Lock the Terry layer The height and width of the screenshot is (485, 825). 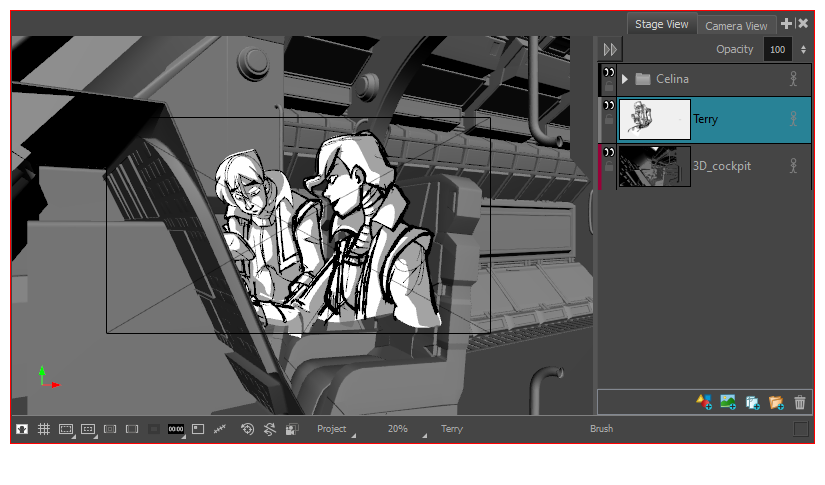coord(609,119)
